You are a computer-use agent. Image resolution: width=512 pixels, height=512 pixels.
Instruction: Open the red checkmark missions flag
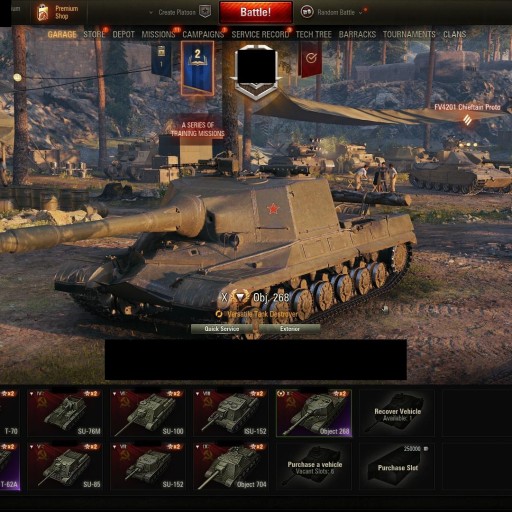point(311,59)
